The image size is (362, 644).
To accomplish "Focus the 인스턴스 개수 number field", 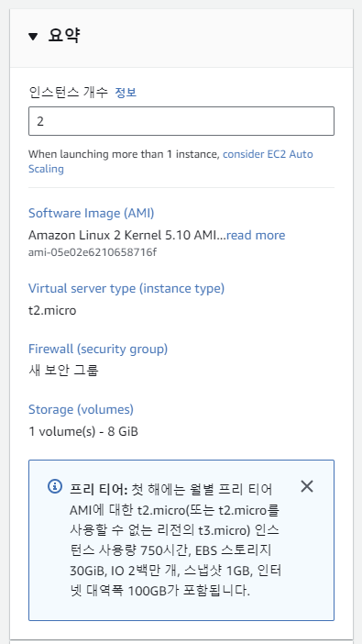I will click(x=181, y=121).
